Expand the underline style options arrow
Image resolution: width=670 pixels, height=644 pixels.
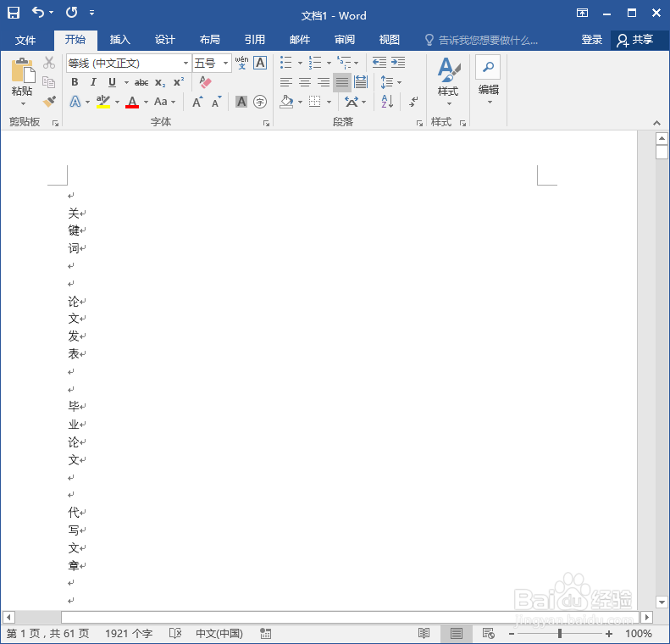(126, 82)
